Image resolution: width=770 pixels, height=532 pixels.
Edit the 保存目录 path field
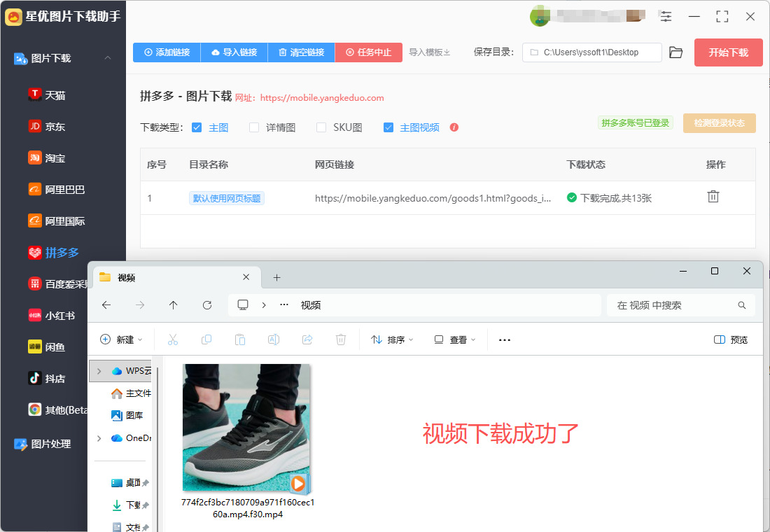(x=591, y=52)
